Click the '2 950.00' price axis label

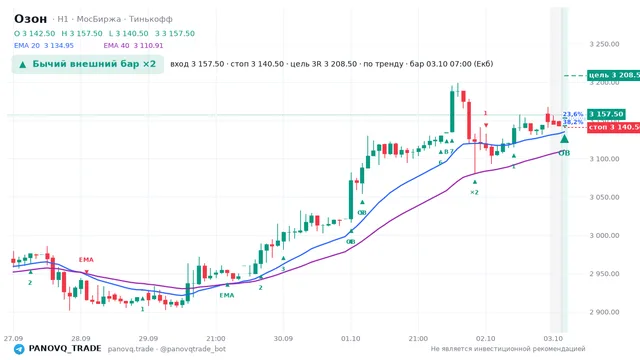click(x=604, y=274)
